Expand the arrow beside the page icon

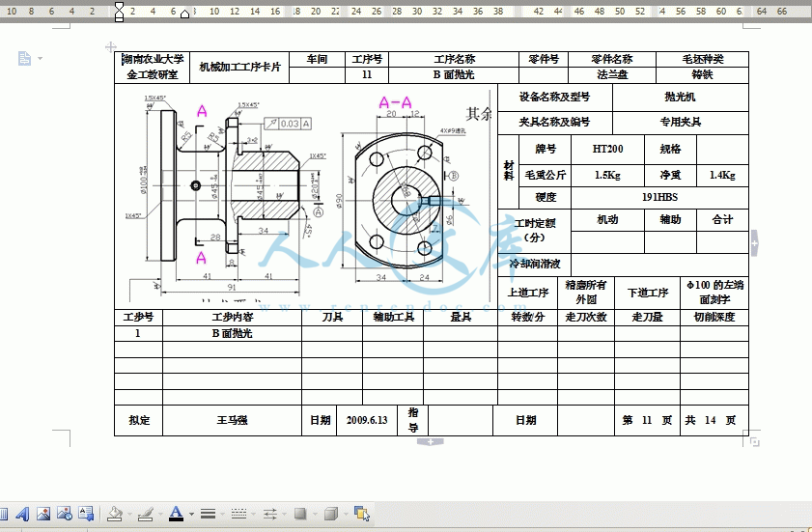click(x=40, y=59)
